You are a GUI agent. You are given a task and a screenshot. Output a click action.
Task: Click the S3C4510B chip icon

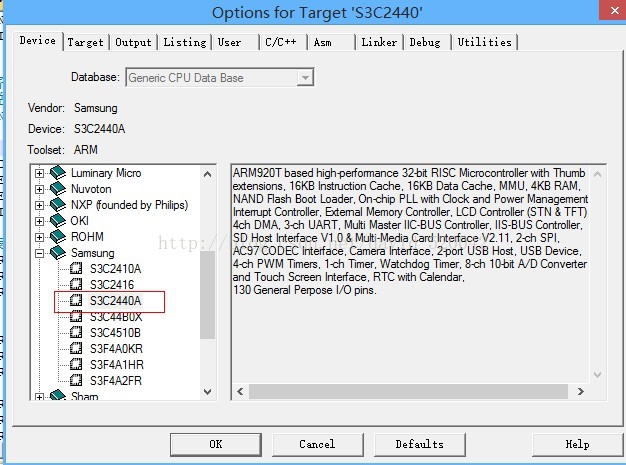pos(76,332)
